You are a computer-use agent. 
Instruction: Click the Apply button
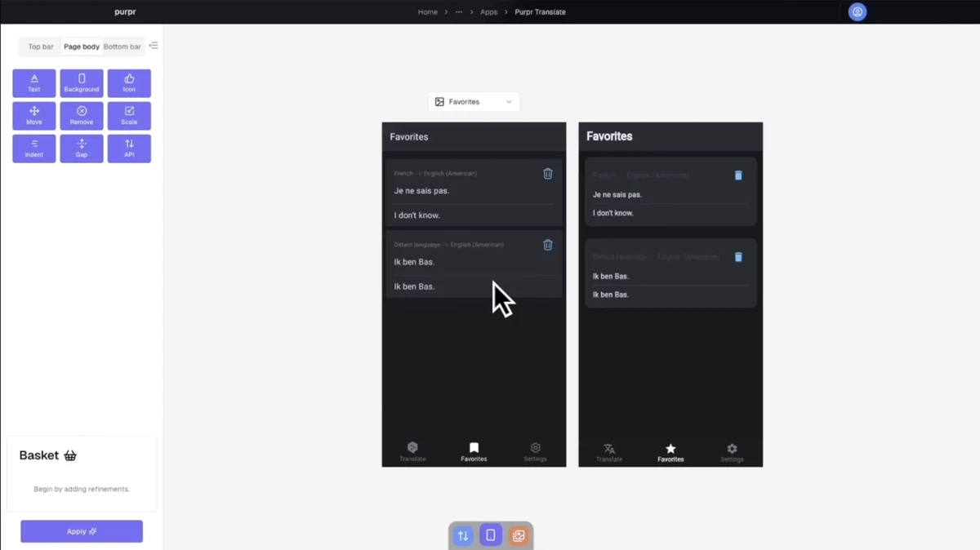point(82,531)
